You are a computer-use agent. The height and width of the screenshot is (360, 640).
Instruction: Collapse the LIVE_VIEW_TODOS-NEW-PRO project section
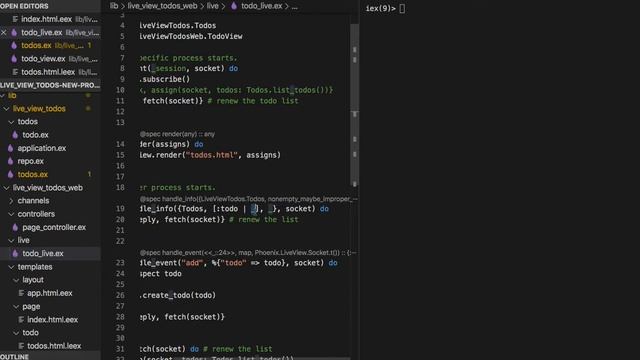point(50,85)
